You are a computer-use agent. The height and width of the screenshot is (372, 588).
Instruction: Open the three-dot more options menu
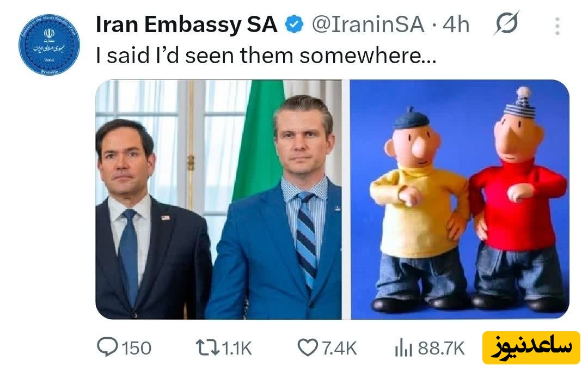click(557, 25)
